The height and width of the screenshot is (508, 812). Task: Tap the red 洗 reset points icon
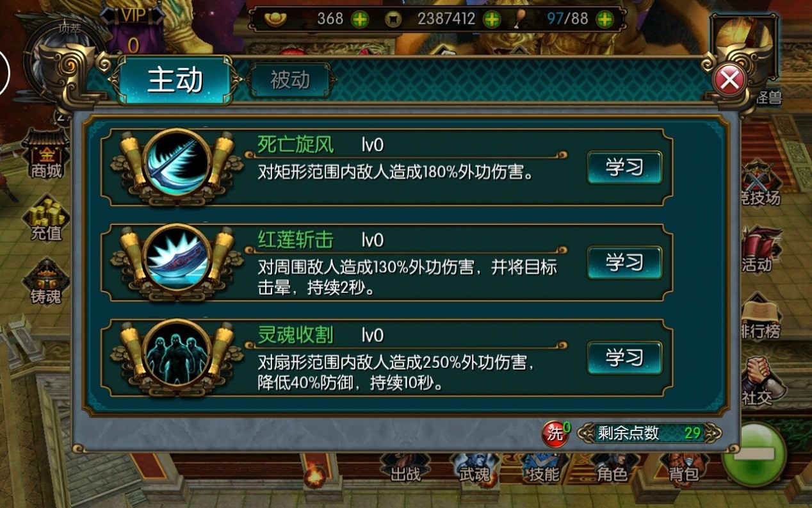[x=556, y=433]
